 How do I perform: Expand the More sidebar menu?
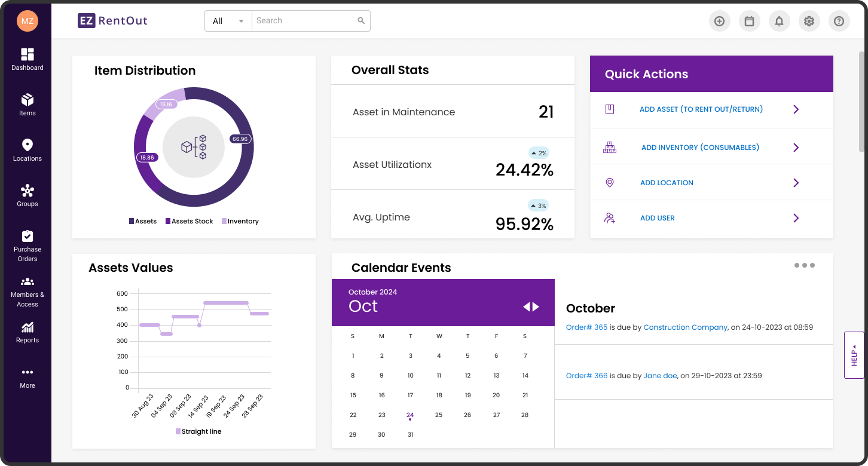27,377
